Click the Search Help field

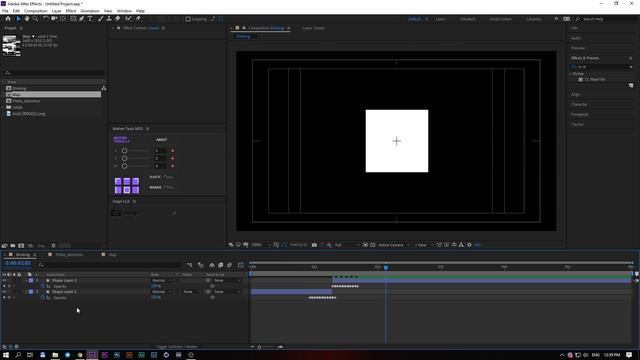[607, 19]
